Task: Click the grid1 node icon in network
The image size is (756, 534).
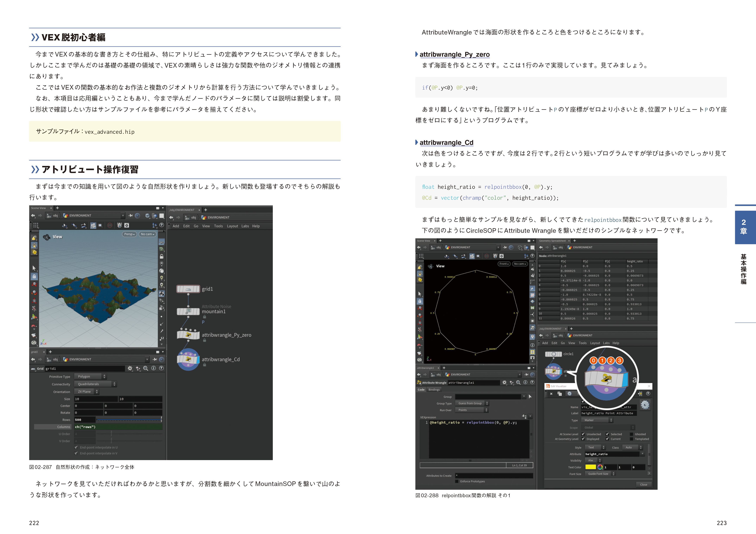Action: 188,289
